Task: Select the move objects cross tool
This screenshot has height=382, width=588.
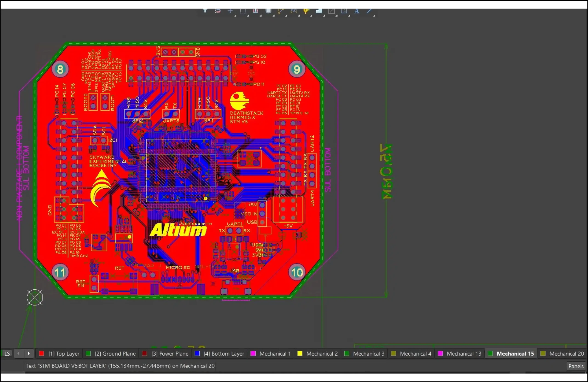Action: (x=230, y=11)
